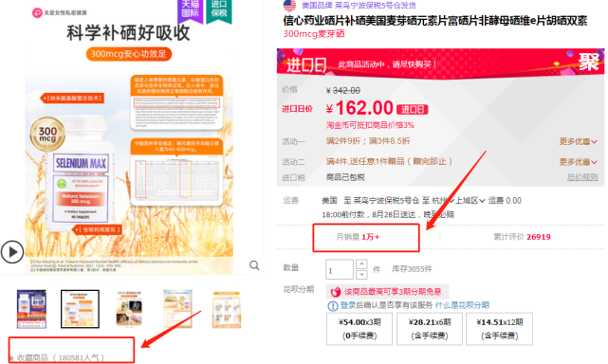
Task: Click the info icon beside 登录后确认
Action: [x=333, y=306]
